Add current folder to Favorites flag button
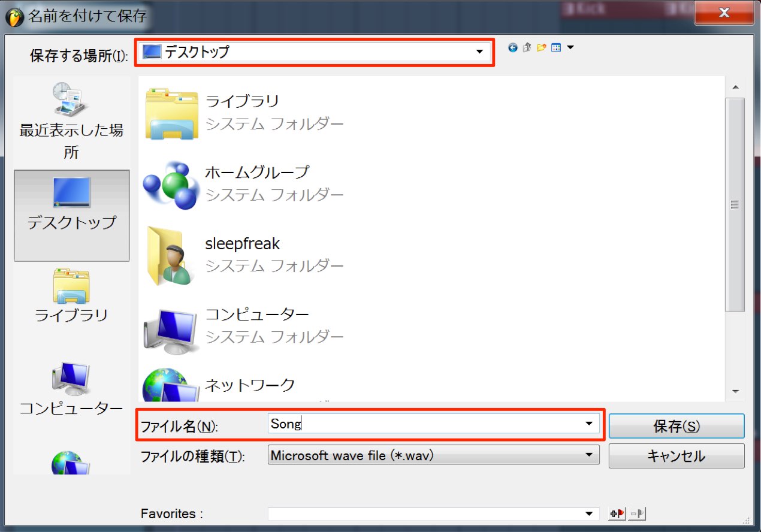This screenshot has height=532, width=761. click(617, 513)
